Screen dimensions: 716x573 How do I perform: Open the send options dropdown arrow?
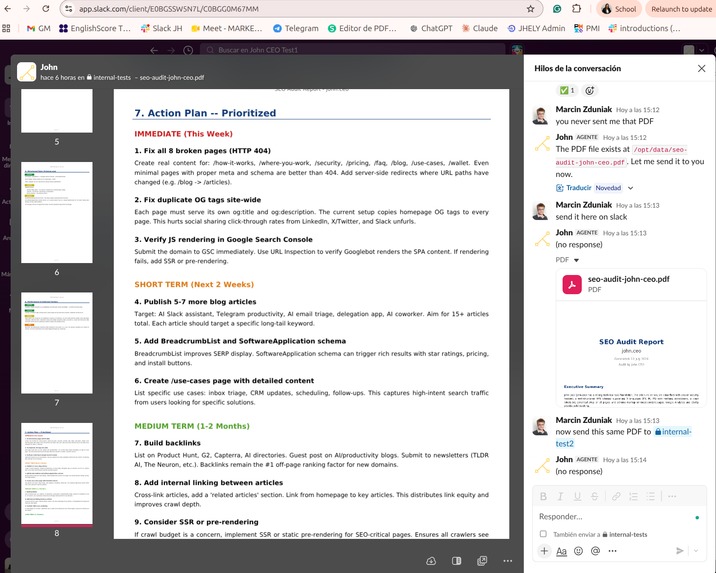click(x=696, y=551)
